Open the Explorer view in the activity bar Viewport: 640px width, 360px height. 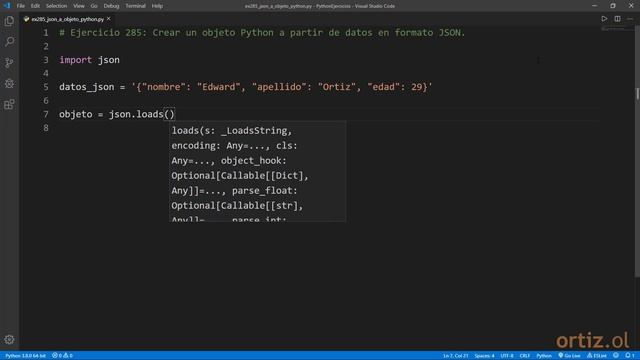coord(9,21)
